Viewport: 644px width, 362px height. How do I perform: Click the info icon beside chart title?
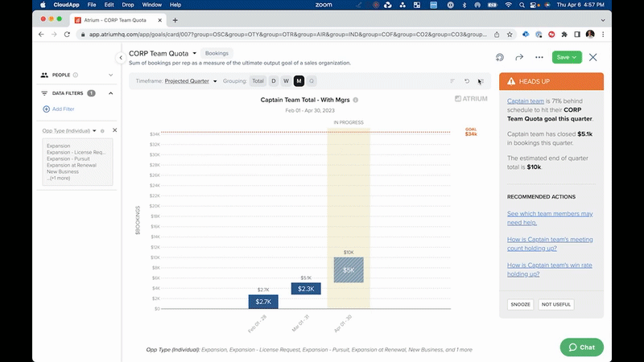click(356, 100)
